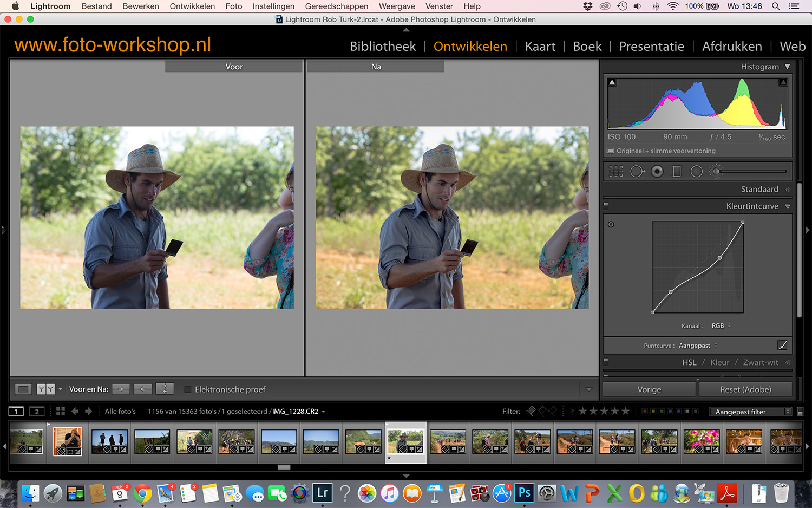Expand the Standaard panel
The image size is (812, 508).
click(788, 190)
